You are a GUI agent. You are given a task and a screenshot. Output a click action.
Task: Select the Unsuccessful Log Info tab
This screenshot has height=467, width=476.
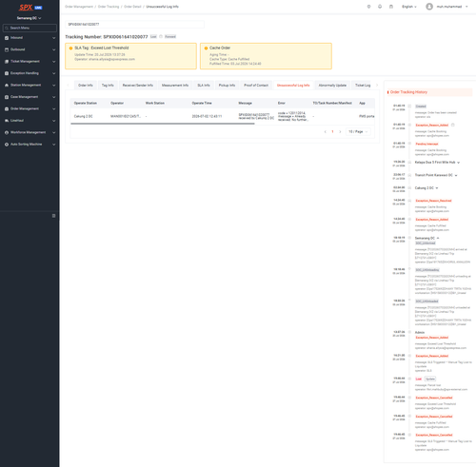point(293,86)
